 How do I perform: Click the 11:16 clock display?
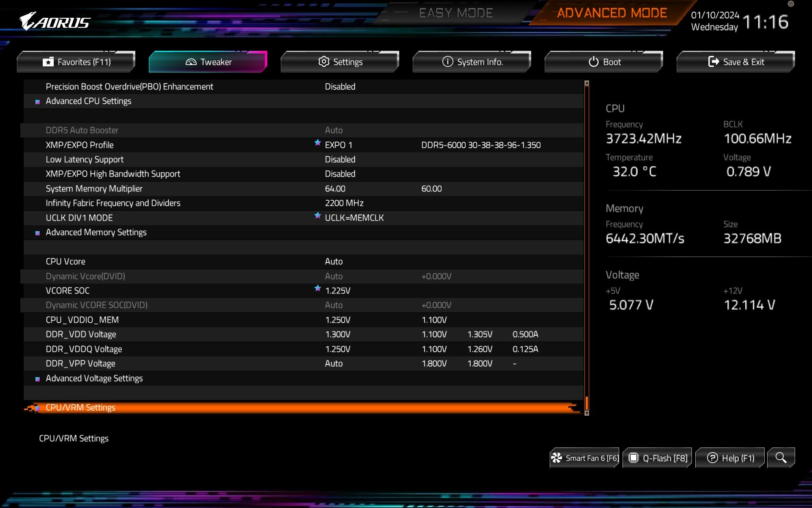(765, 22)
